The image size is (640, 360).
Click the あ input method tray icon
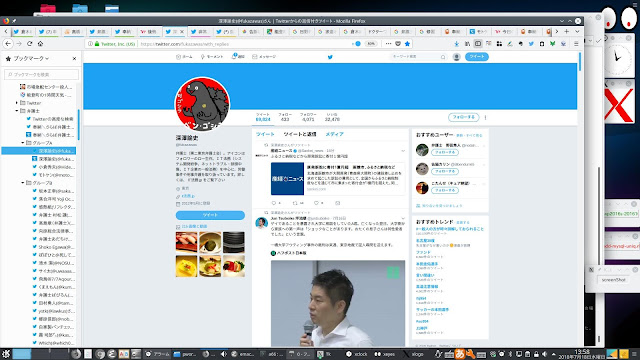460,354
